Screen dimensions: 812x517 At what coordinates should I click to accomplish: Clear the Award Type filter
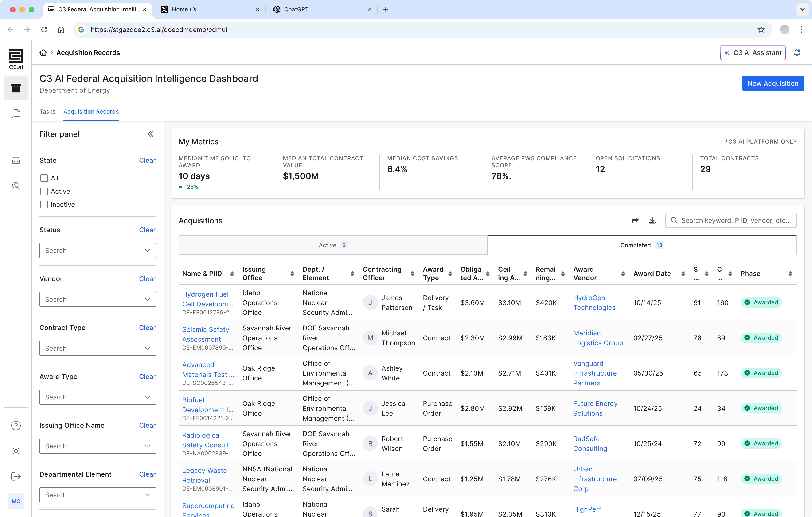pos(147,376)
